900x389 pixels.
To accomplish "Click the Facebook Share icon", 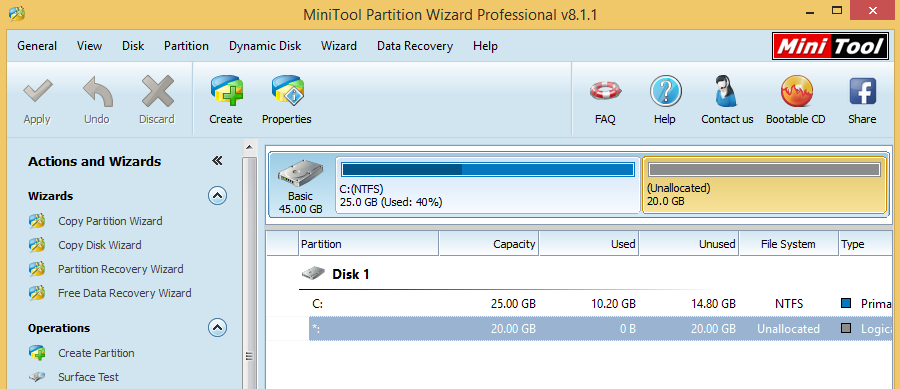I will tap(862, 91).
